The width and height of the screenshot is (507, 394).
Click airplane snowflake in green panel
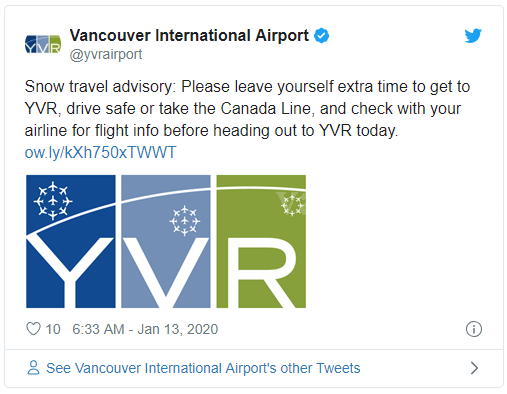292,205
